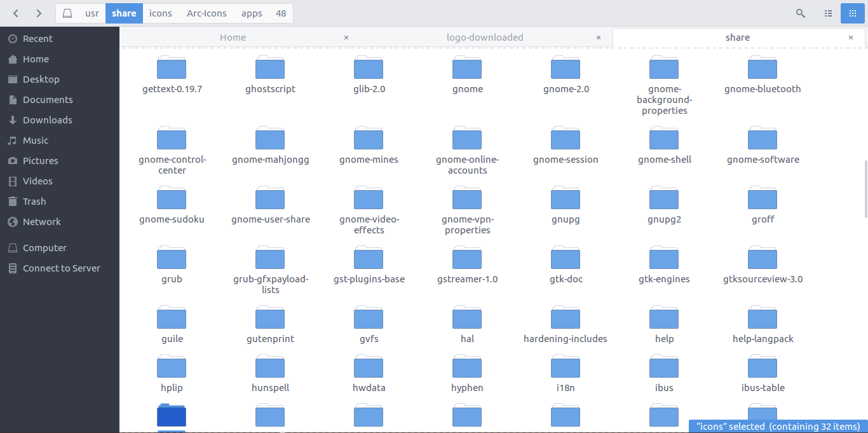Image resolution: width=868 pixels, height=433 pixels.
Task: Open Network in the sidebar
Action: tap(60, 222)
